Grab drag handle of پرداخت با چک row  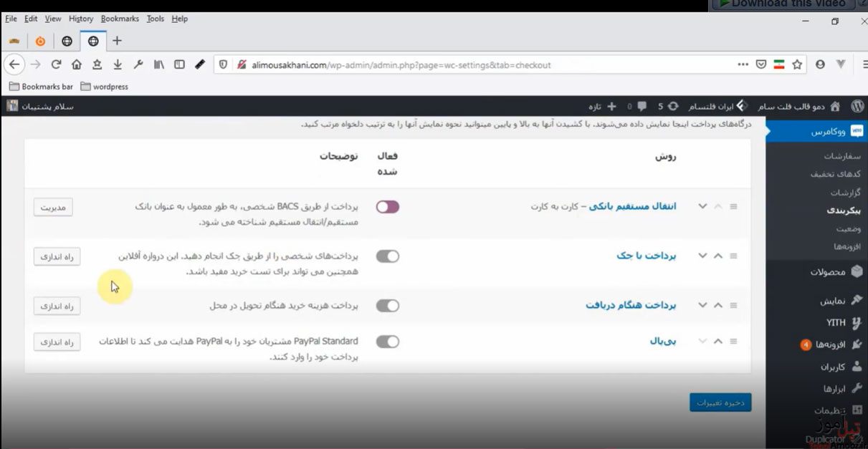tap(733, 256)
